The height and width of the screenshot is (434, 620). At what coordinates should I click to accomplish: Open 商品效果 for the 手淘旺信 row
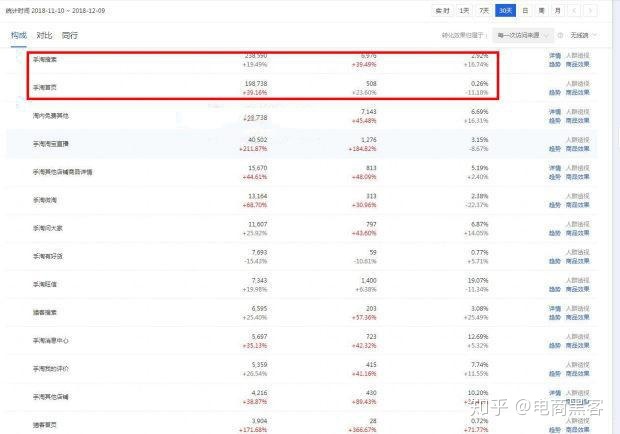(577, 289)
